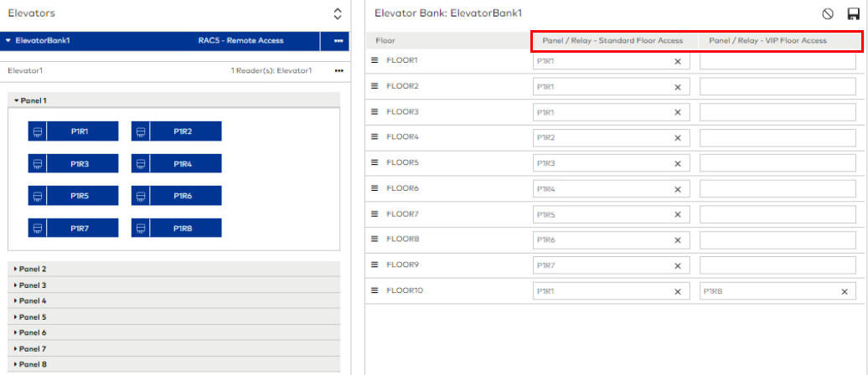Clear P1R4 relay from FLOOR6 row
The image size is (868, 375).
tap(678, 189)
